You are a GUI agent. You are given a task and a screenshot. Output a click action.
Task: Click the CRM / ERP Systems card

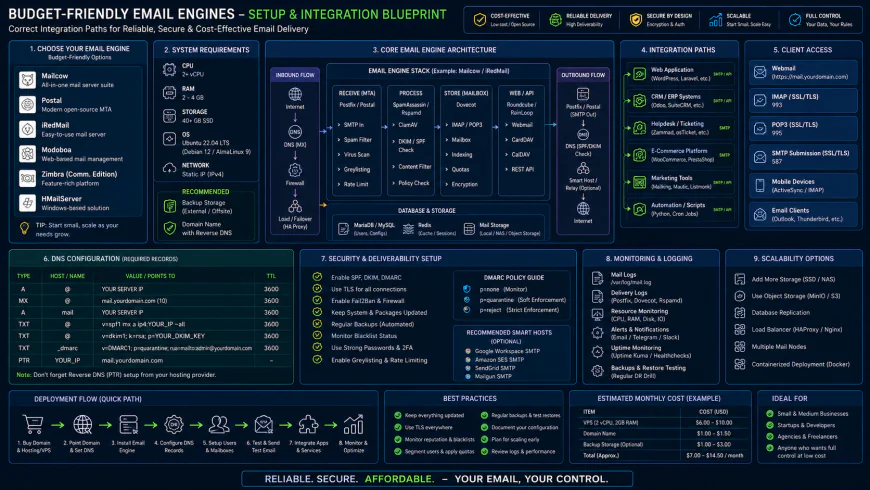click(x=682, y=100)
